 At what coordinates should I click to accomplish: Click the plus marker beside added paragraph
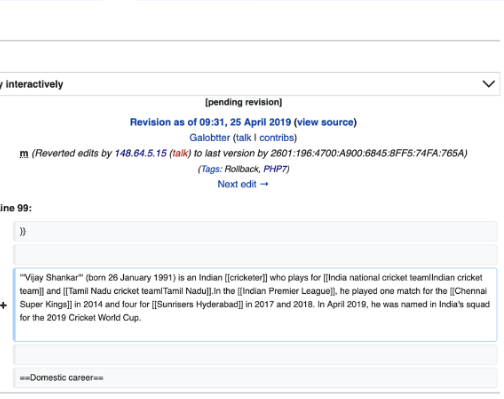[x=3, y=305]
